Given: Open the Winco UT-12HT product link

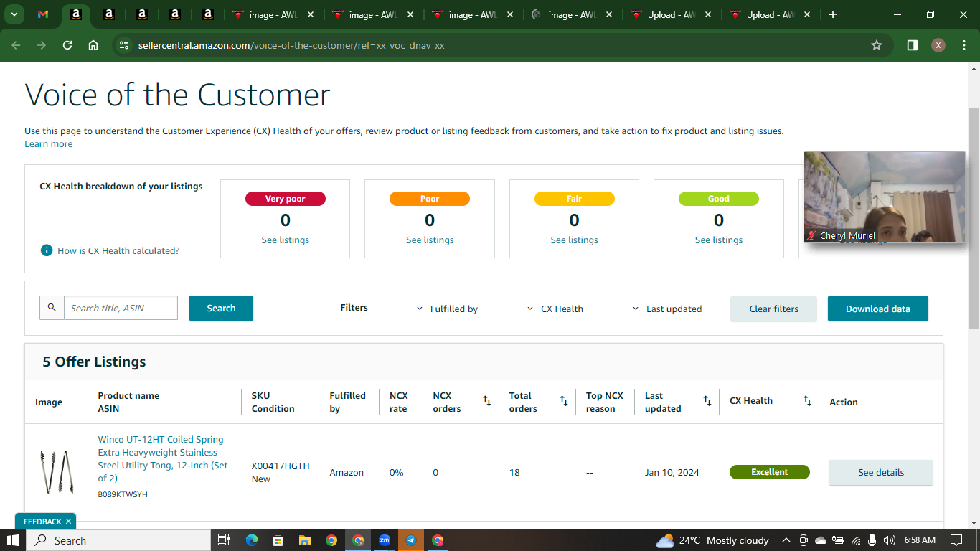Looking at the screenshot, I should coord(163,458).
